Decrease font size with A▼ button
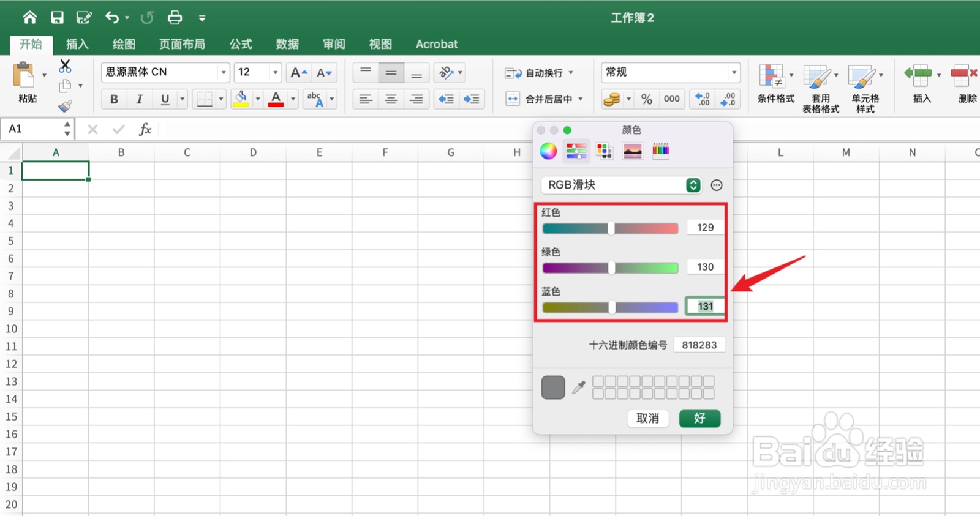 click(325, 73)
